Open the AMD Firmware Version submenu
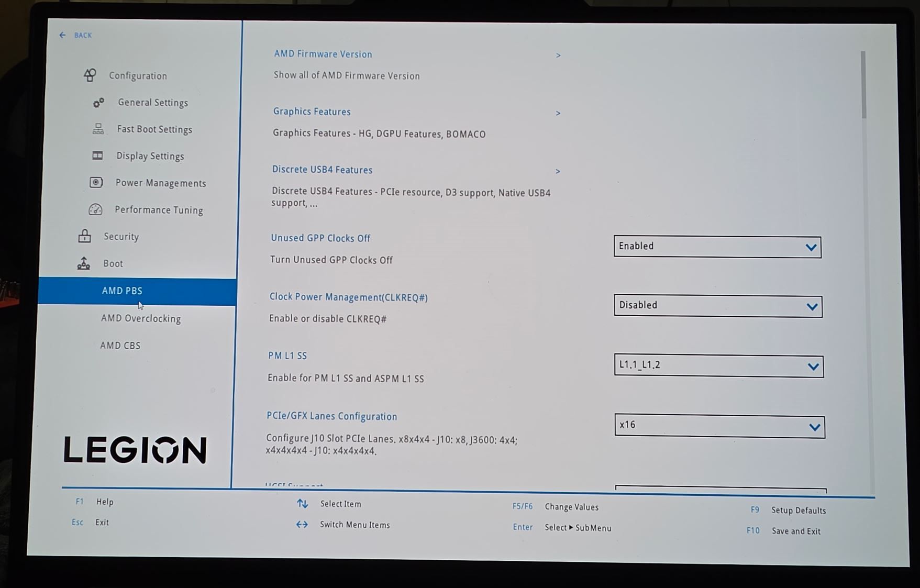 click(323, 54)
